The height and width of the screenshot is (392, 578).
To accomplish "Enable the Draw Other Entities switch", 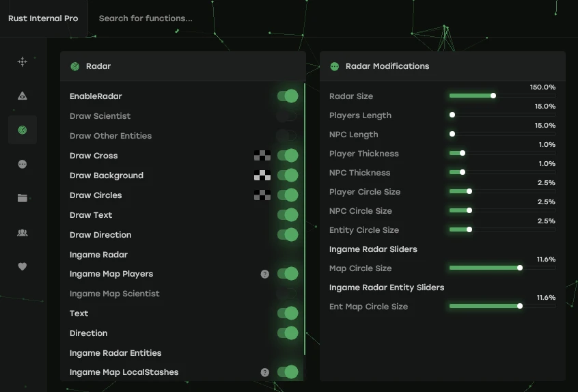I will 287,136.
